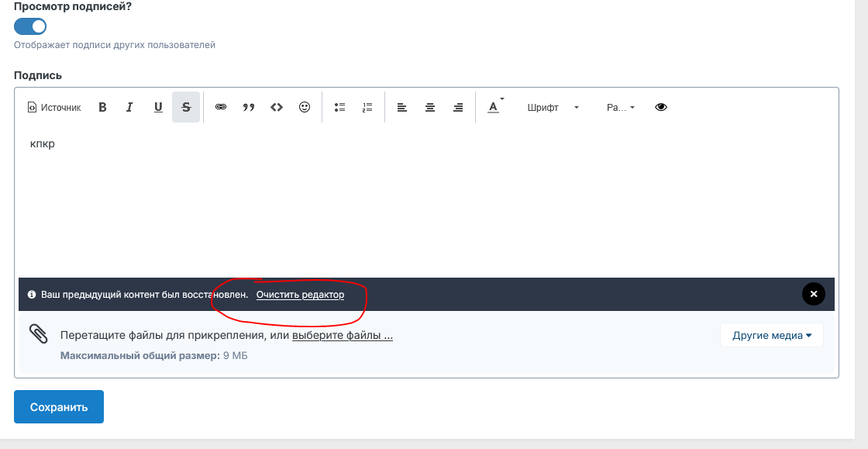Switch to Источник source mode

point(54,108)
